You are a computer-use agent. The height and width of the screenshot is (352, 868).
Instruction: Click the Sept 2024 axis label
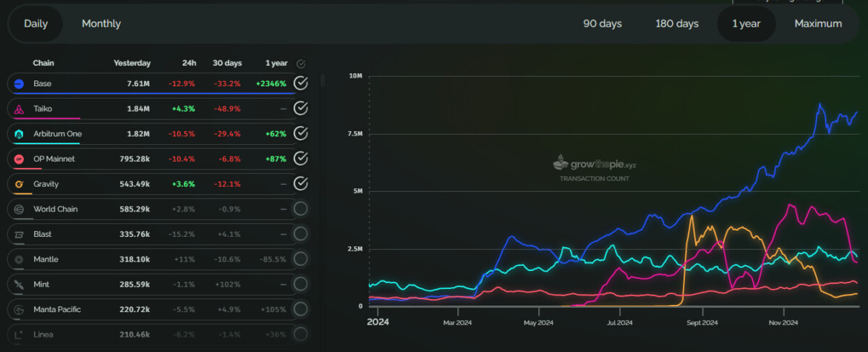tap(702, 322)
